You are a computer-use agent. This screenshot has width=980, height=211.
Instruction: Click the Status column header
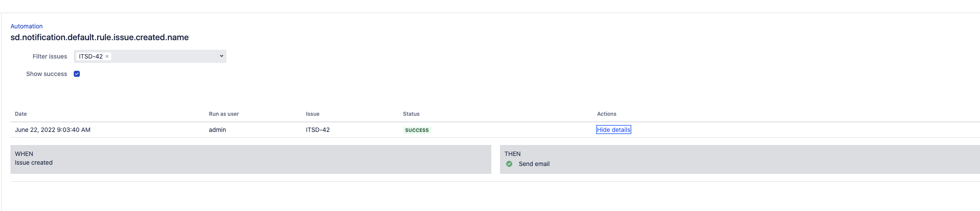pyautogui.click(x=411, y=114)
